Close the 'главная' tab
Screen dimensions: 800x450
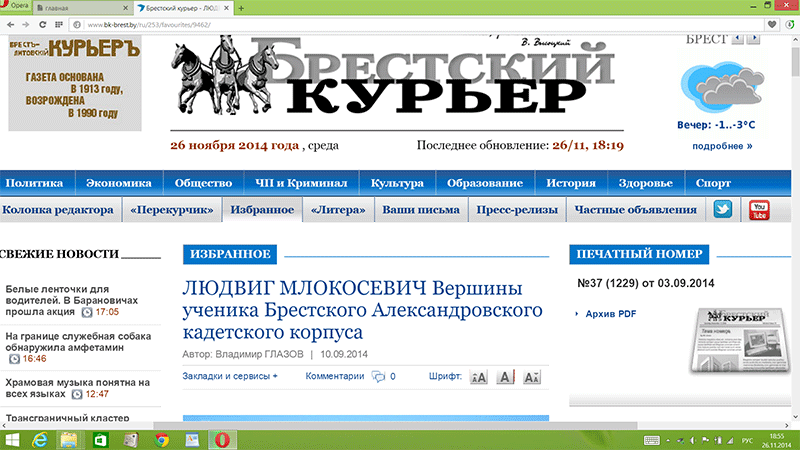(126, 8)
